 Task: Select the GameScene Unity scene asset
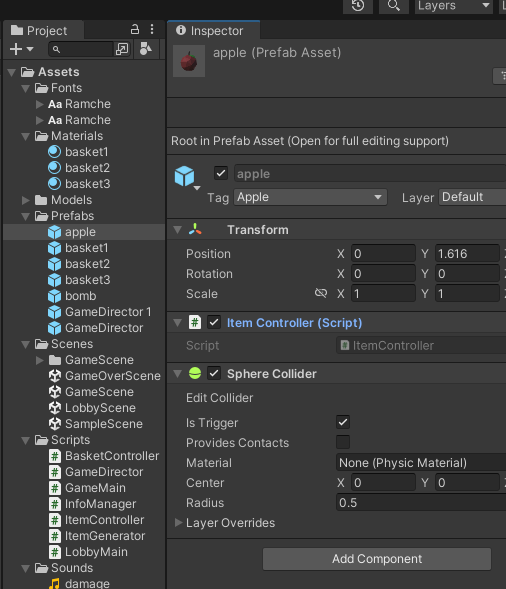click(91, 392)
